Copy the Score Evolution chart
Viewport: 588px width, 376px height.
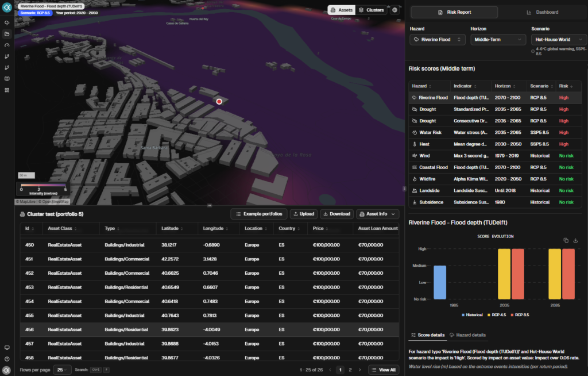coord(565,240)
